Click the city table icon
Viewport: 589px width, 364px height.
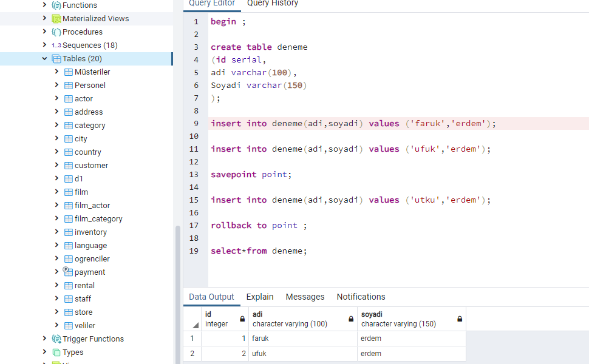(69, 139)
